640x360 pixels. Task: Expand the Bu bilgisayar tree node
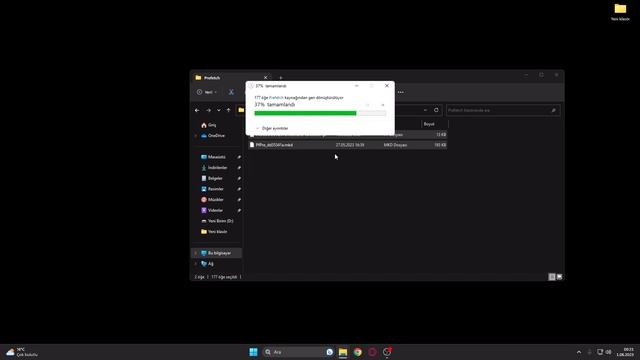click(196, 253)
